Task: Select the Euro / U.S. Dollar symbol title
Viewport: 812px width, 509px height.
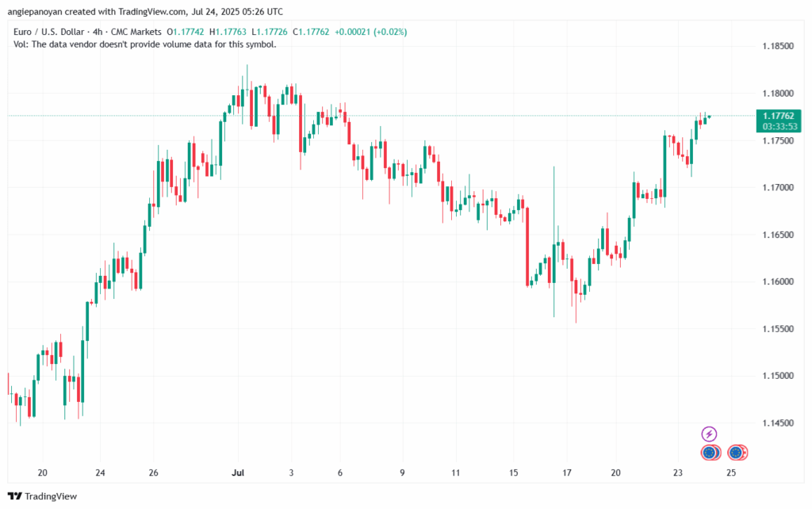Action: 48,32
